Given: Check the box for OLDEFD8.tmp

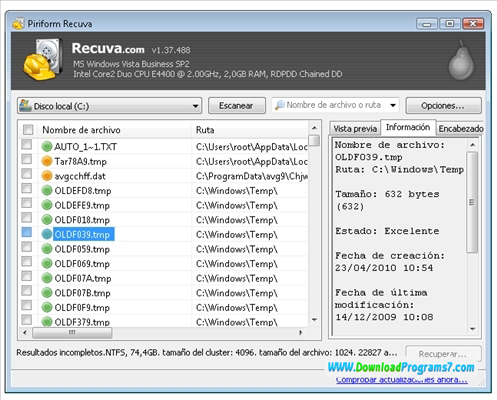Looking at the screenshot, I should pos(27,189).
